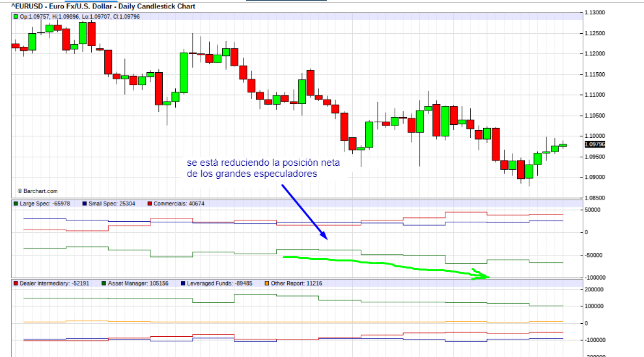Viewport: 644px width, 357px height.
Task: Click the Small Spec: 25304 label
Action: [x=112, y=204]
